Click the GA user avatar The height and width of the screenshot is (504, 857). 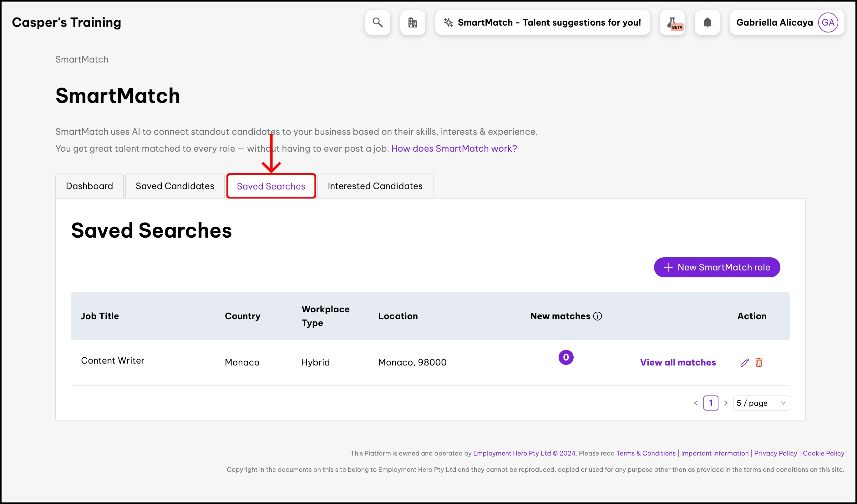coord(828,23)
